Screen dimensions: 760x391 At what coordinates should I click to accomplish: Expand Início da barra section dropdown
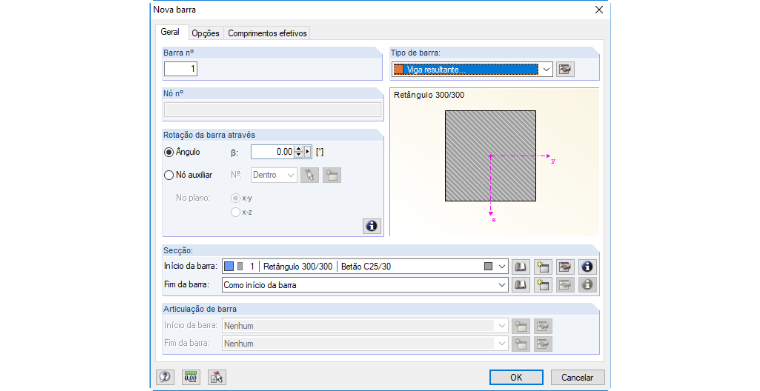point(502,266)
